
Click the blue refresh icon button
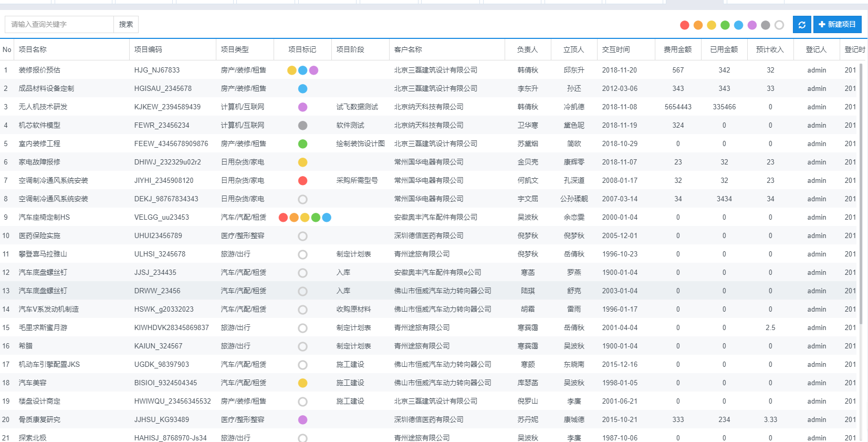(801, 25)
